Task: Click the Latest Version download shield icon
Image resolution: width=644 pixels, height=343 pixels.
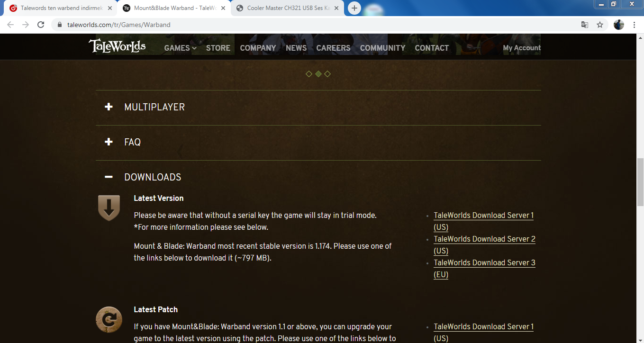Action: point(109,208)
